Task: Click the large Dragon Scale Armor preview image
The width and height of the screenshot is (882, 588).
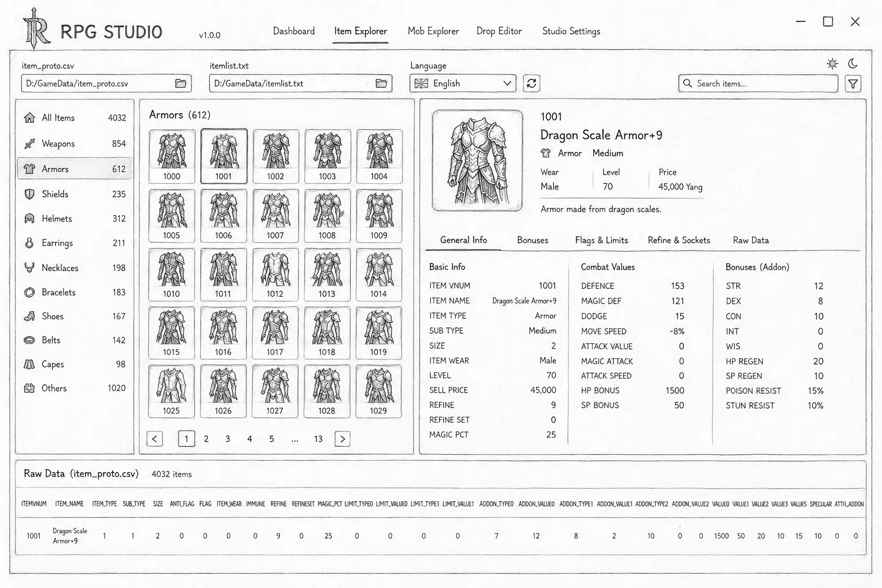Action: tap(477, 161)
